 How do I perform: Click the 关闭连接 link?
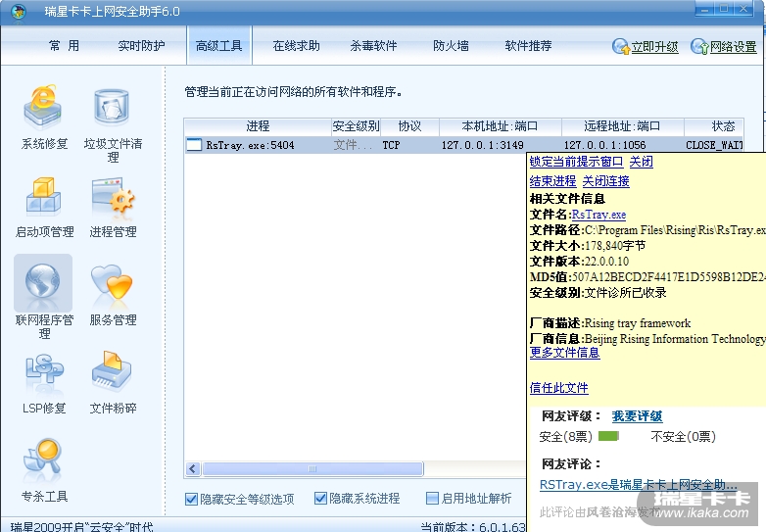605,181
